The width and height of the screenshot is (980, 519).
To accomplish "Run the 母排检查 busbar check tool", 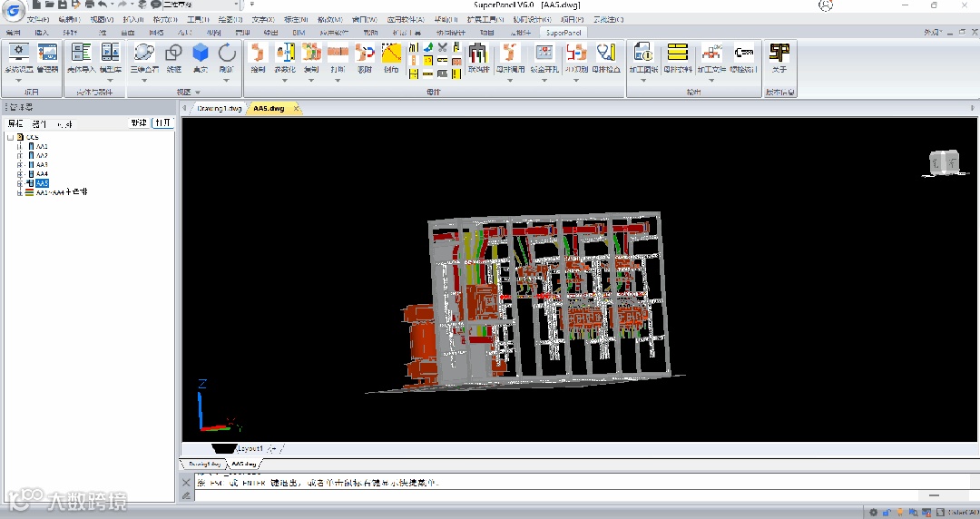I will coord(606,57).
